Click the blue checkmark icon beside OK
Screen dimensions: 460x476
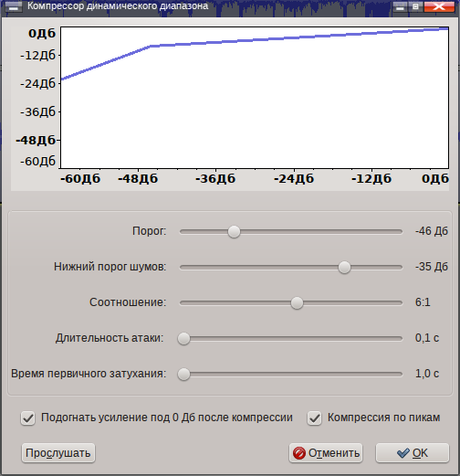click(403, 453)
